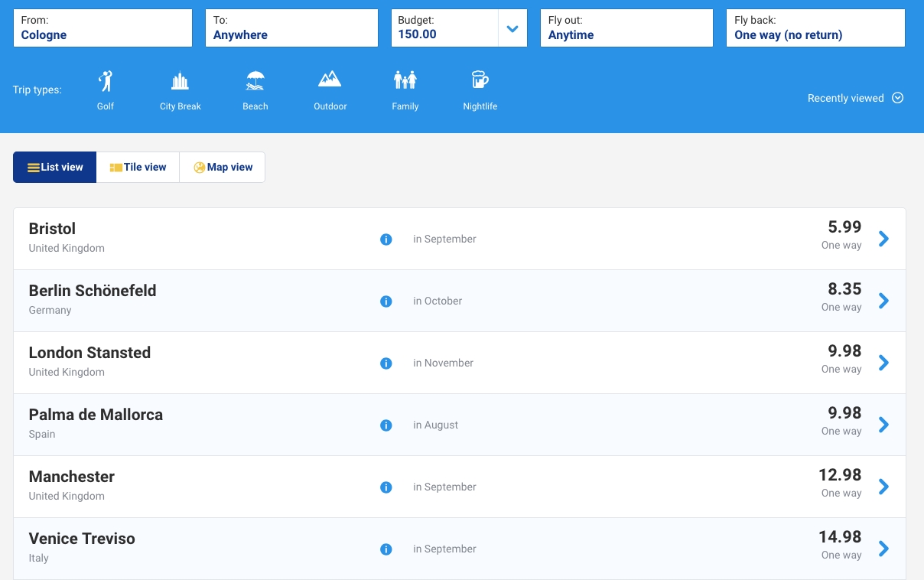Screen dimensions: 924x580
Task: Switch to Map view tab
Action: pyautogui.click(x=223, y=168)
